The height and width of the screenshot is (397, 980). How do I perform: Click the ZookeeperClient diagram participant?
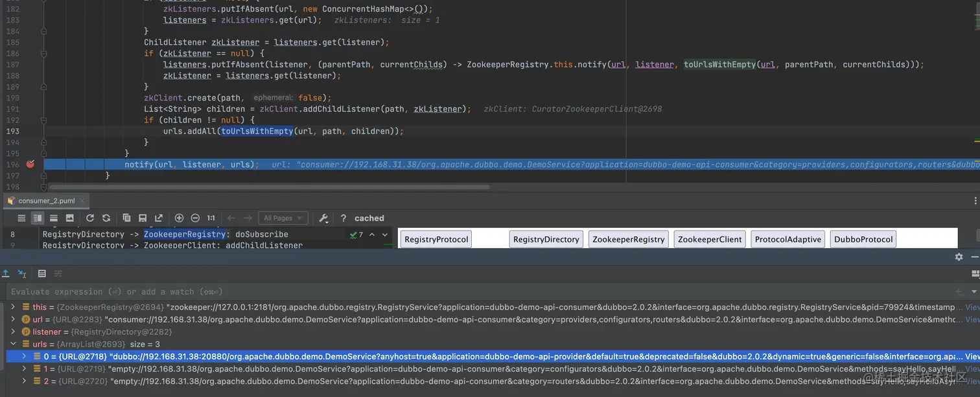[710, 239]
